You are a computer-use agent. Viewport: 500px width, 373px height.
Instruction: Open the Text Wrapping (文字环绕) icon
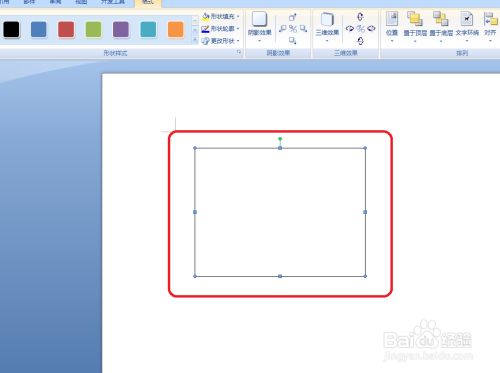(467, 26)
